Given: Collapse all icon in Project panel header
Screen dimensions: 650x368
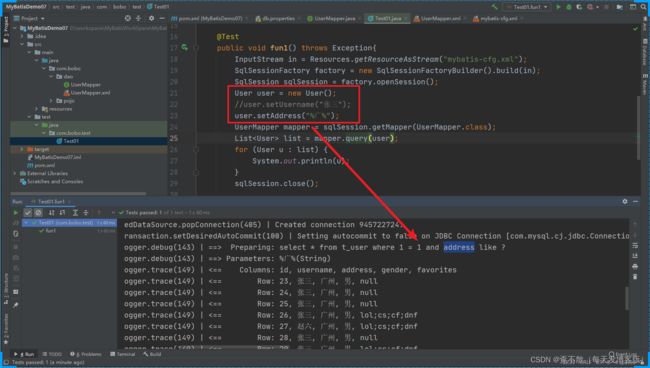Looking at the screenshot, I should (x=138, y=18).
